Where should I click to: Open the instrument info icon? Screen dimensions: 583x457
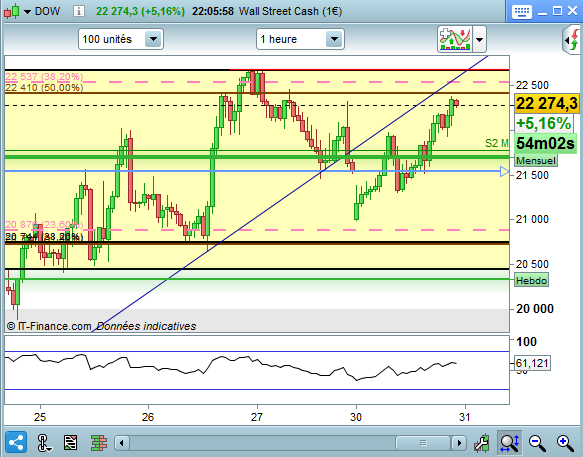[78, 11]
